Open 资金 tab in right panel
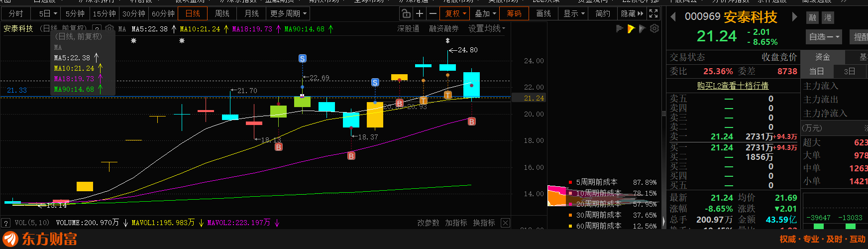The height and width of the screenshot is (249, 868). pyautogui.click(x=822, y=57)
